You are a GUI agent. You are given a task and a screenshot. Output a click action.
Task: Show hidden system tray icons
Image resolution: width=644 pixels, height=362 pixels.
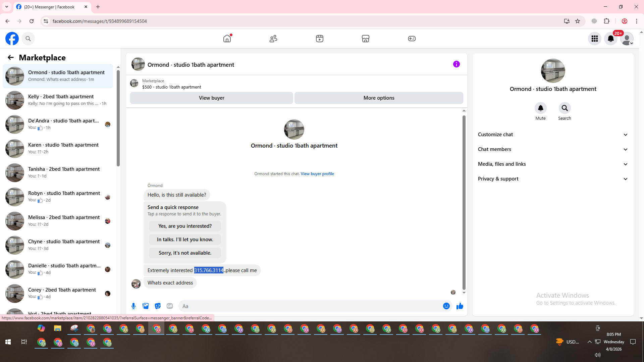pos(589,342)
